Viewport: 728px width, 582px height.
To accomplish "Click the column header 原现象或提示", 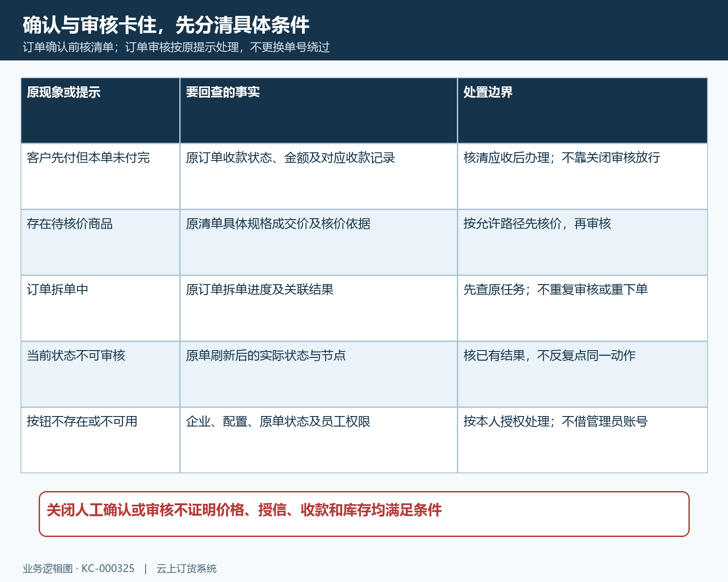I will [100, 110].
